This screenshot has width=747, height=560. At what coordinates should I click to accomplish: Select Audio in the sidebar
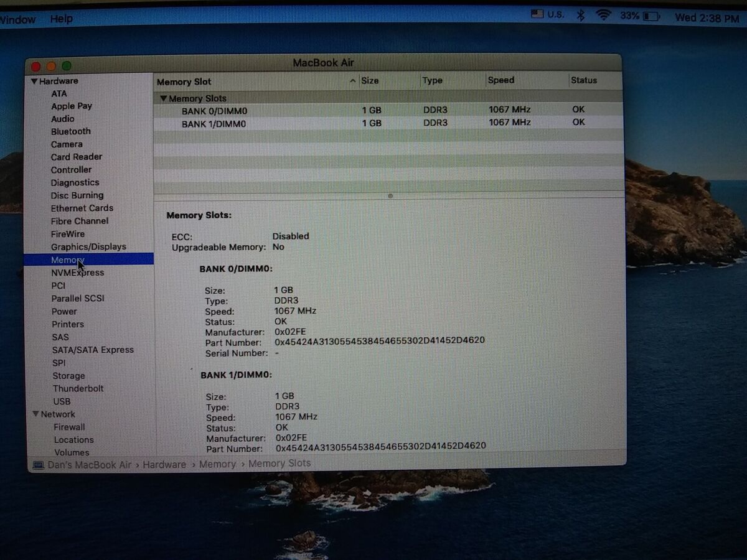click(x=63, y=119)
